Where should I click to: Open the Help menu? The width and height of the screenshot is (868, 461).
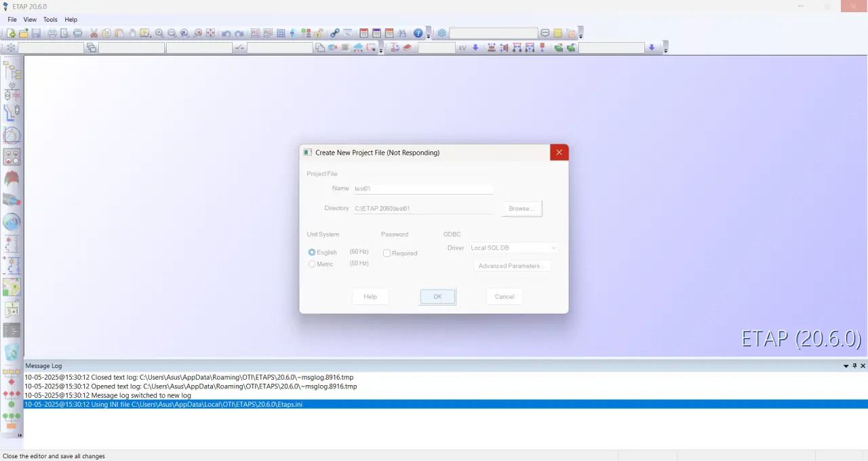(x=71, y=20)
